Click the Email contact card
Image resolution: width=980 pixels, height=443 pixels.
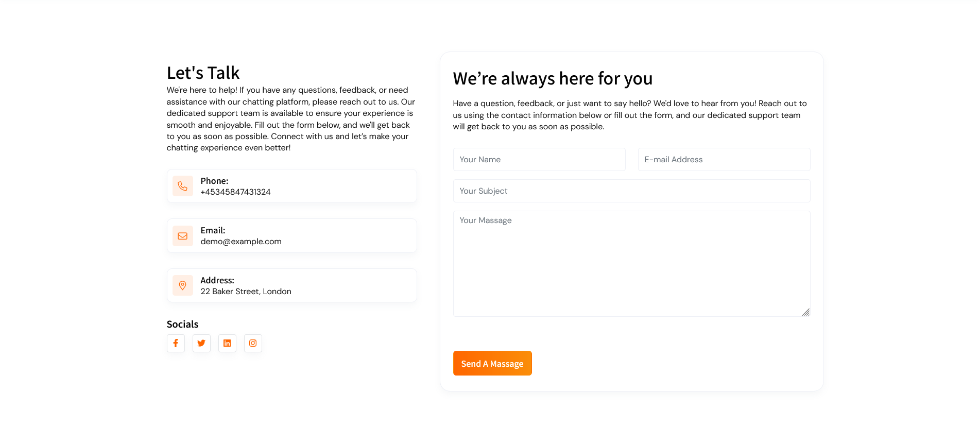292,236
